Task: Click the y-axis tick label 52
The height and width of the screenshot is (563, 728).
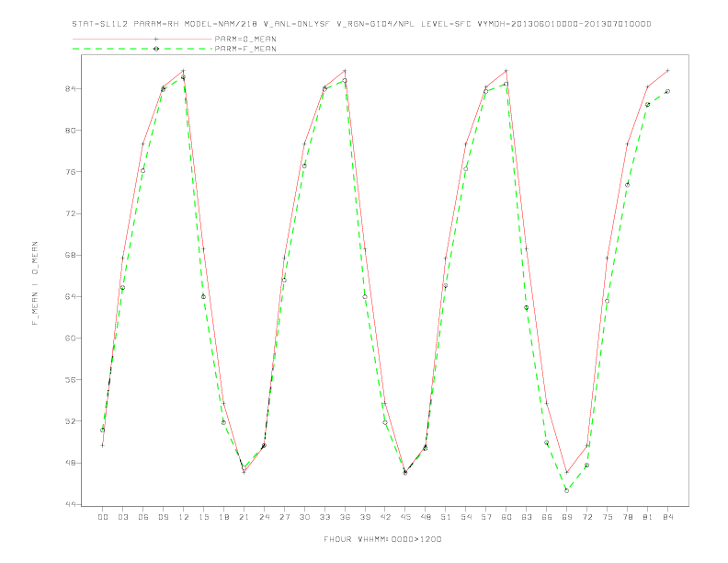Action: click(70, 421)
